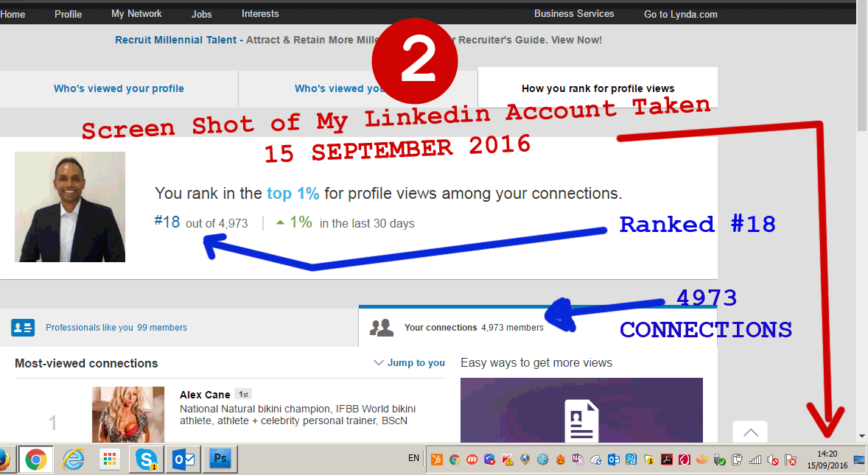Screen dimensions: 868x475
Task: Open the Jobs navigation item
Action: (201, 15)
